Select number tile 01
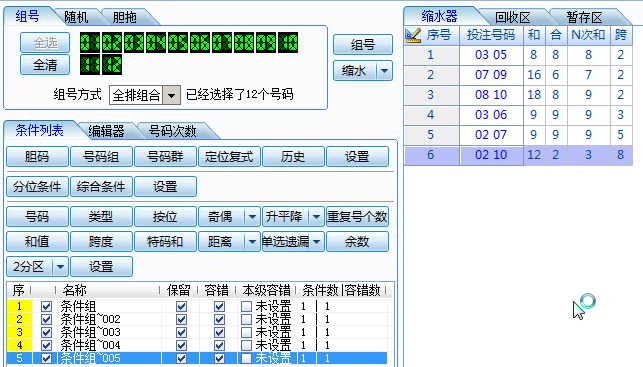 [90, 43]
